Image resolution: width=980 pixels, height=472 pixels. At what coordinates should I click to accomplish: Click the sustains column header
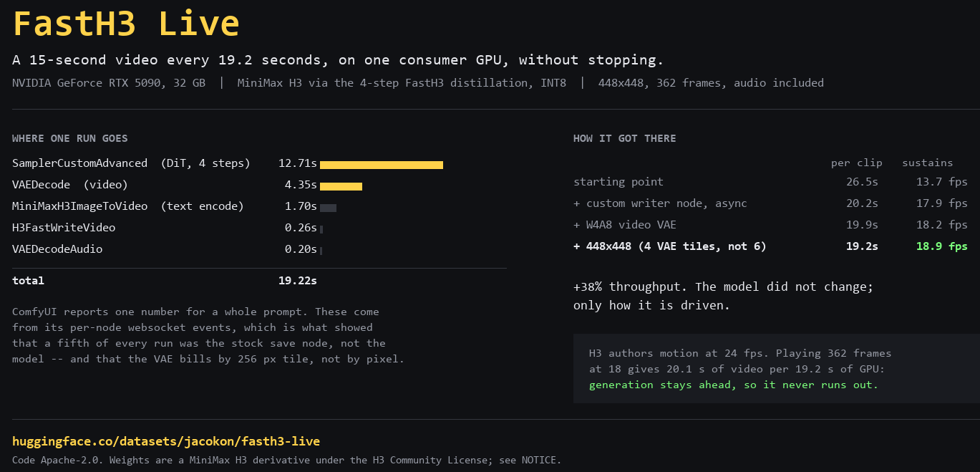[x=928, y=163]
